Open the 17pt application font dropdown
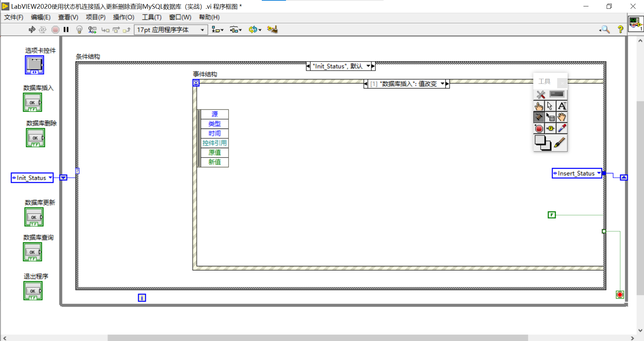Viewport: 644px width, 341px height. point(202,30)
